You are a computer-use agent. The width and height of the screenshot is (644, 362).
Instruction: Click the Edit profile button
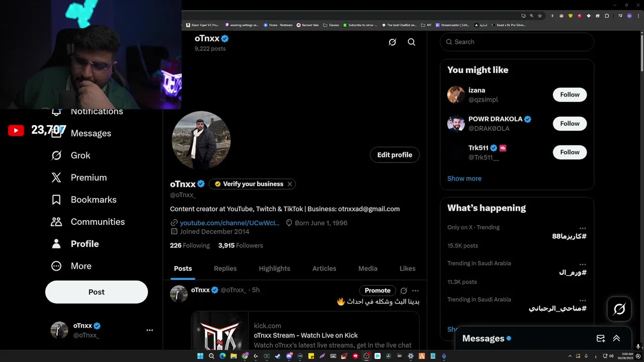pos(394,155)
